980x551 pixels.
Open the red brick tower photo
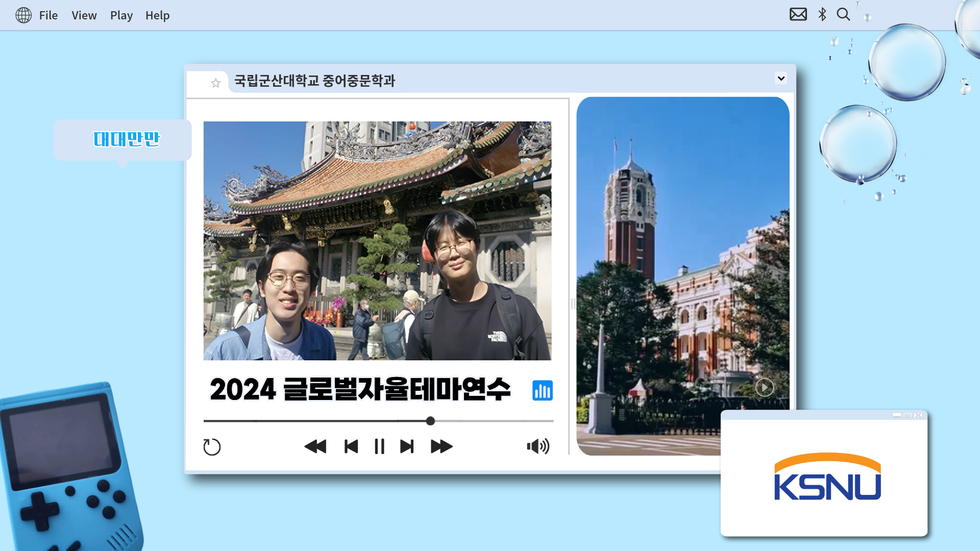683,275
